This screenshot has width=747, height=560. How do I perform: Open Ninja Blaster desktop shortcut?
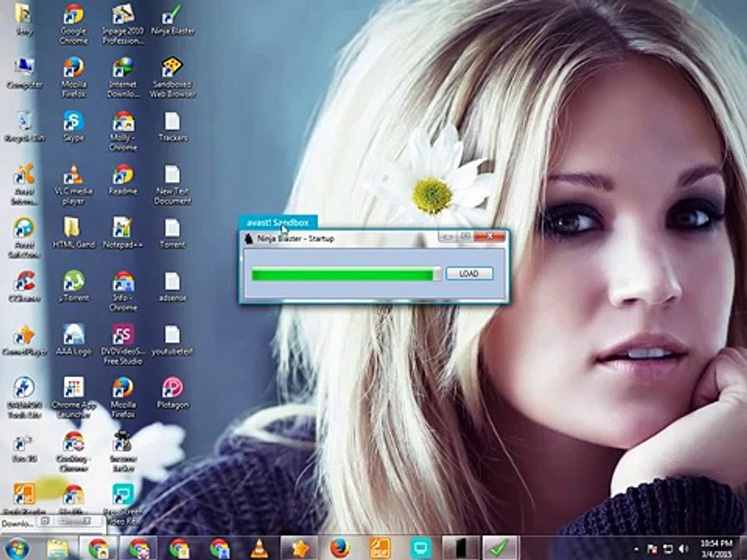click(x=172, y=20)
